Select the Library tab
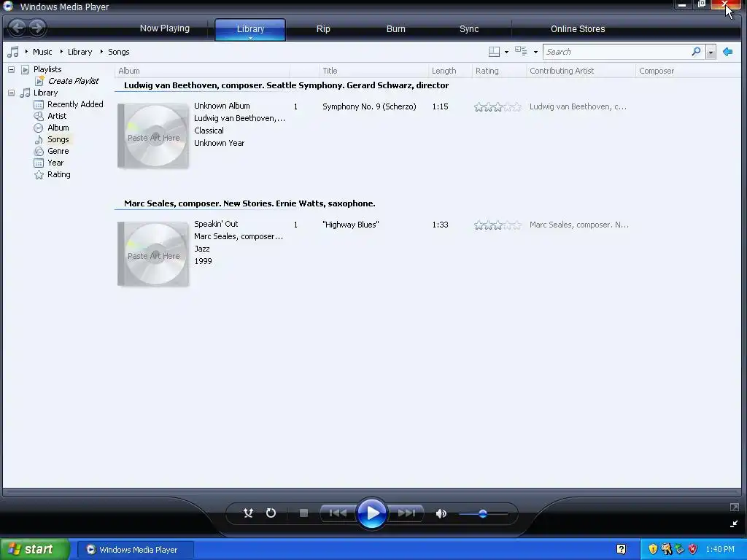Viewport: 747px width, 560px height. [250, 29]
